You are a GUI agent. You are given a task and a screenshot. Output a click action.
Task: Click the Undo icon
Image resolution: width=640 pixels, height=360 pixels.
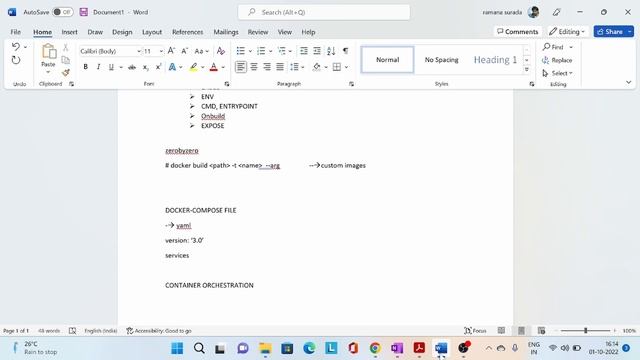[x=16, y=47]
